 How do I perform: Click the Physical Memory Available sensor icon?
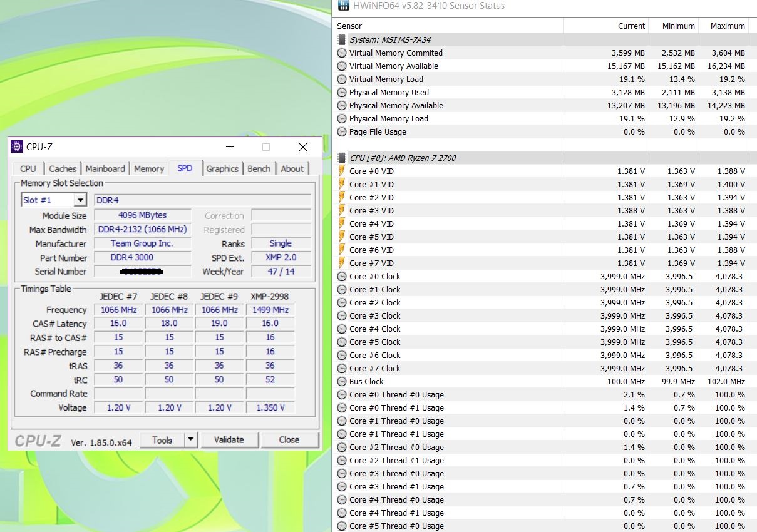tap(342, 106)
